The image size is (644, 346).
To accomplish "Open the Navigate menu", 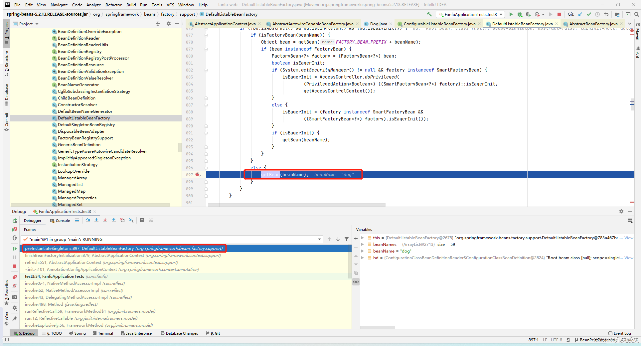I will point(59,5).
